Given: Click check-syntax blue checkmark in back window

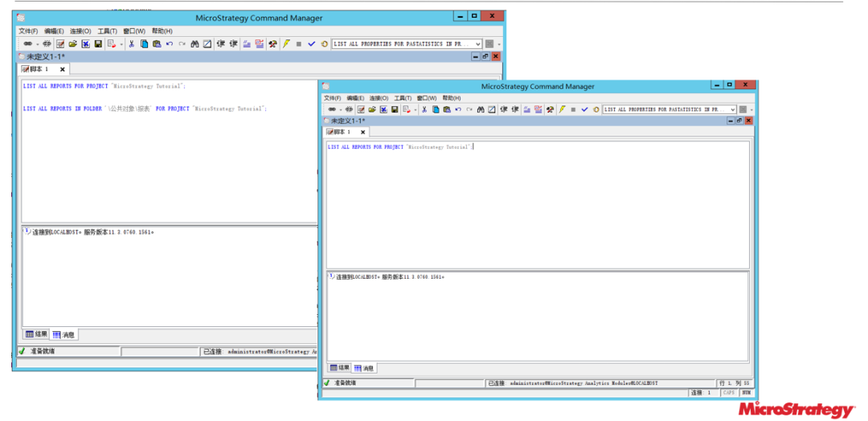Looking at the screenshot, I should click(x=312, y=43).
